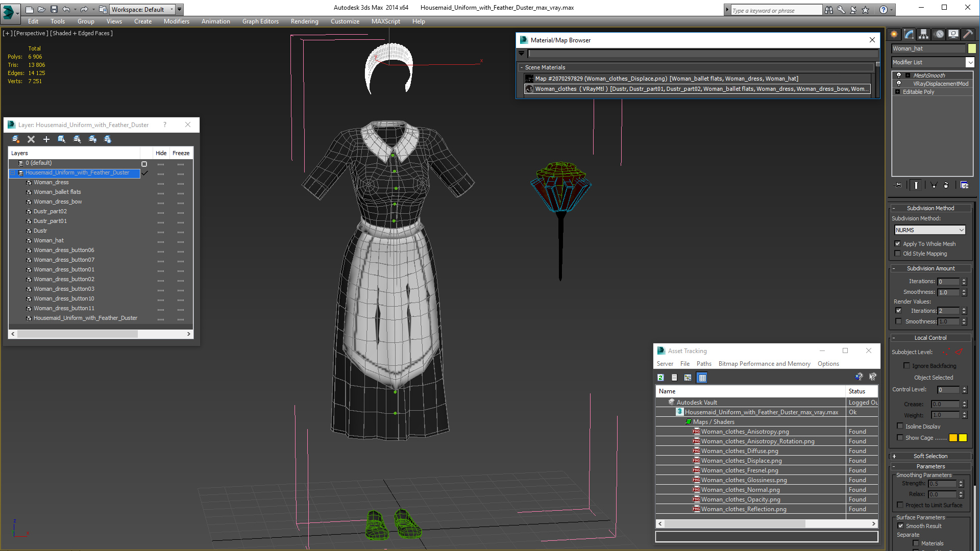Click the Woman_hat object color swatch
The width and height of the screenshot is (980, 551).
click(972, 48)
